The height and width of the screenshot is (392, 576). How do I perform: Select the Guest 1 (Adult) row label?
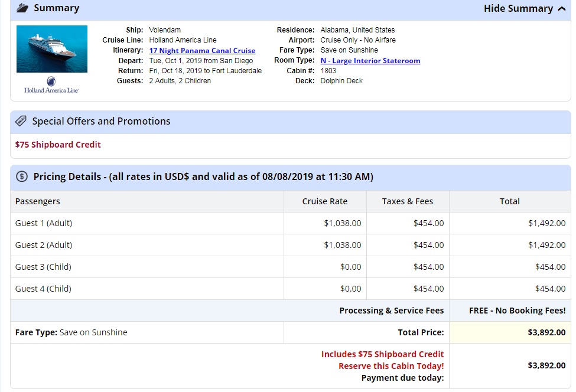(43, 223)
